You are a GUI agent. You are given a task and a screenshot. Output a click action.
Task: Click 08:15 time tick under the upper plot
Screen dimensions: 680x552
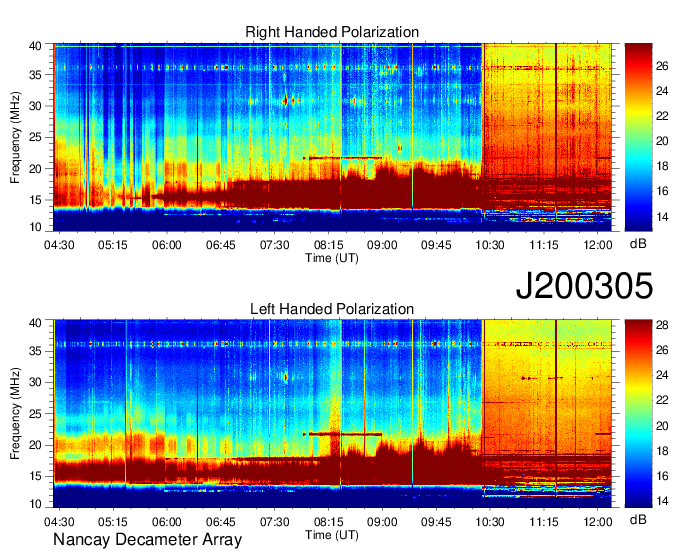(328, 245)
